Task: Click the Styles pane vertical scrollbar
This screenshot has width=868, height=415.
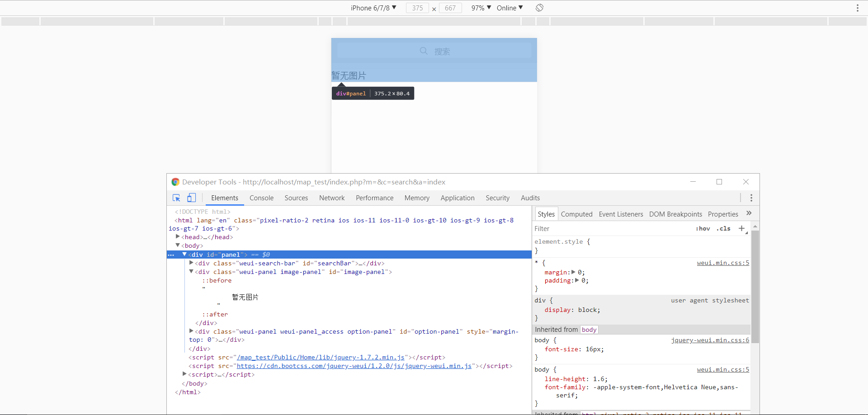Action: click(x=755, y=287)
